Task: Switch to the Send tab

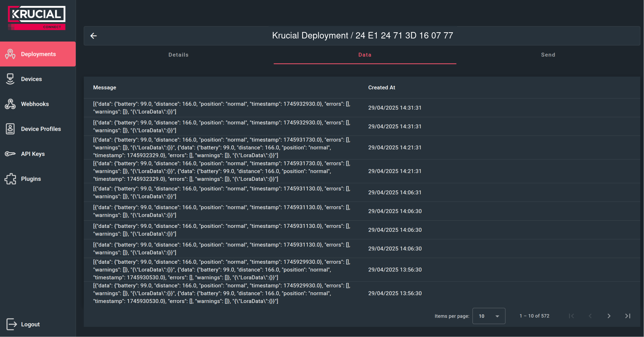Action: pyautogui.click(x=548, y=55)
